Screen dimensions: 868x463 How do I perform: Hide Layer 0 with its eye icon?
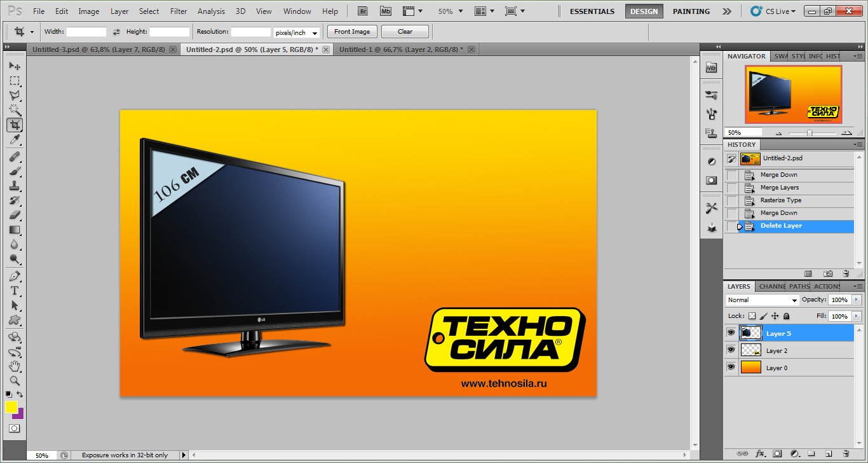[x=731, y=367]
